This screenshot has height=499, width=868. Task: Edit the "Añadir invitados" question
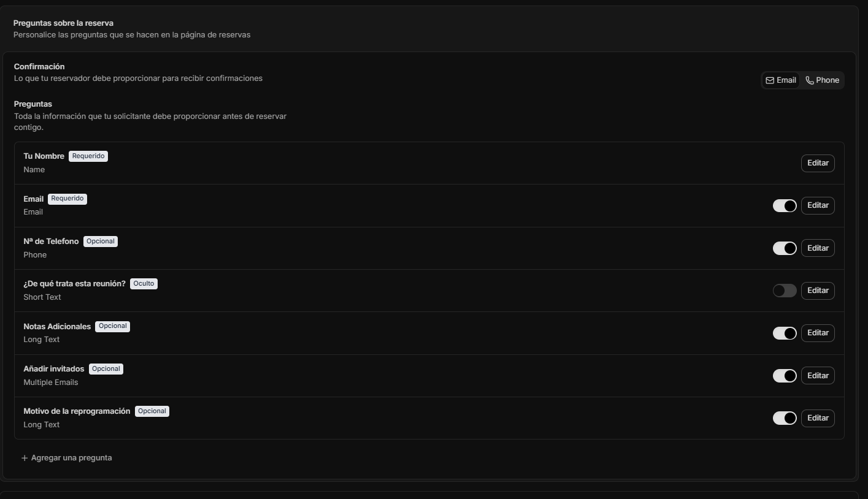[818, 375]
